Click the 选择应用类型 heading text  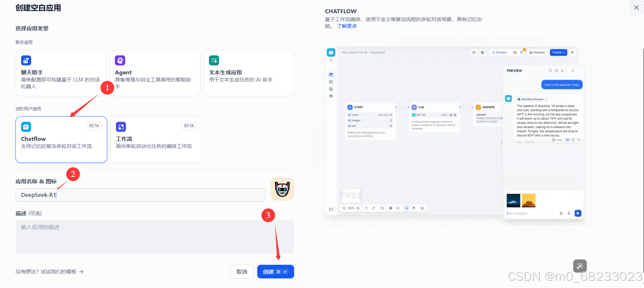(32, 28)
